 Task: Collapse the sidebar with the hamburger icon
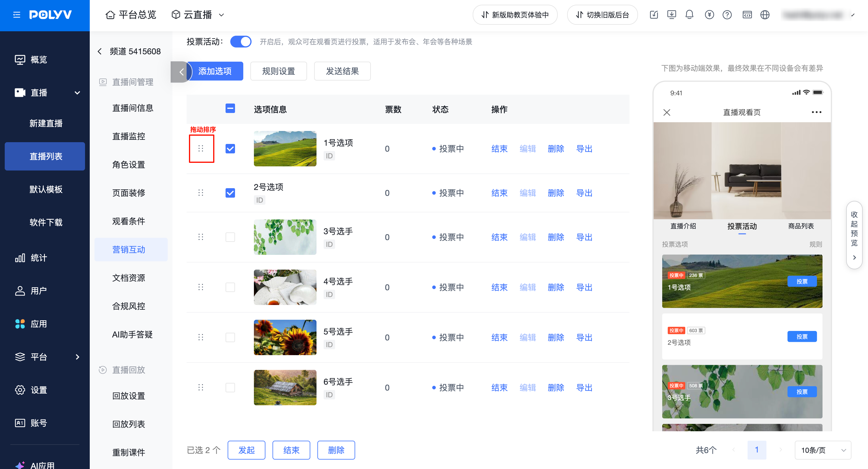pos(17,15)
